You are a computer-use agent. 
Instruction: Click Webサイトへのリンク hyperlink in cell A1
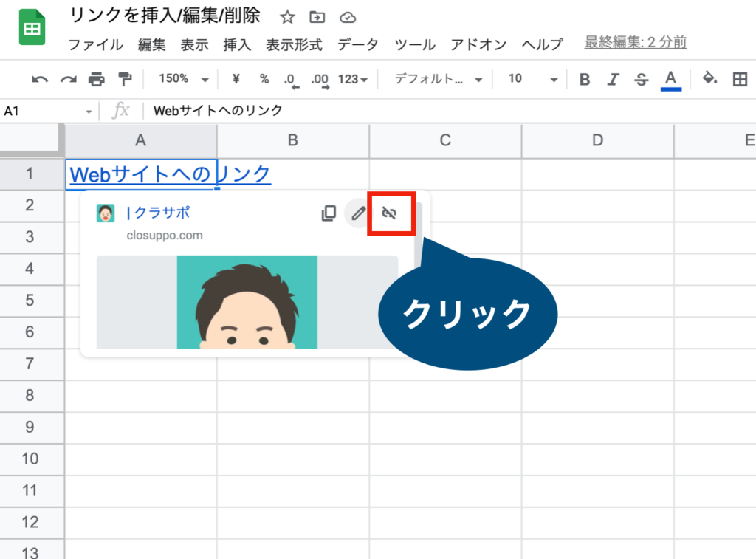point(171,174)
